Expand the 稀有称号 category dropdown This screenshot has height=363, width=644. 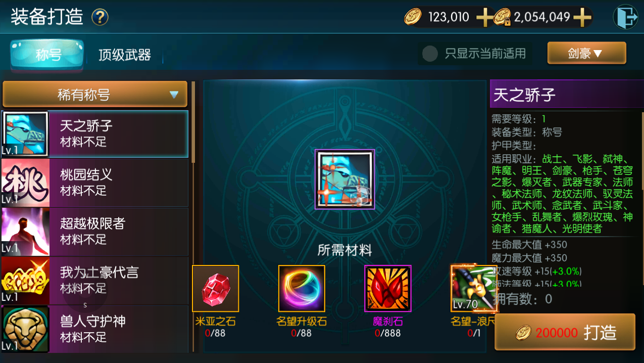pyautogui.click(x=95, y=94)
